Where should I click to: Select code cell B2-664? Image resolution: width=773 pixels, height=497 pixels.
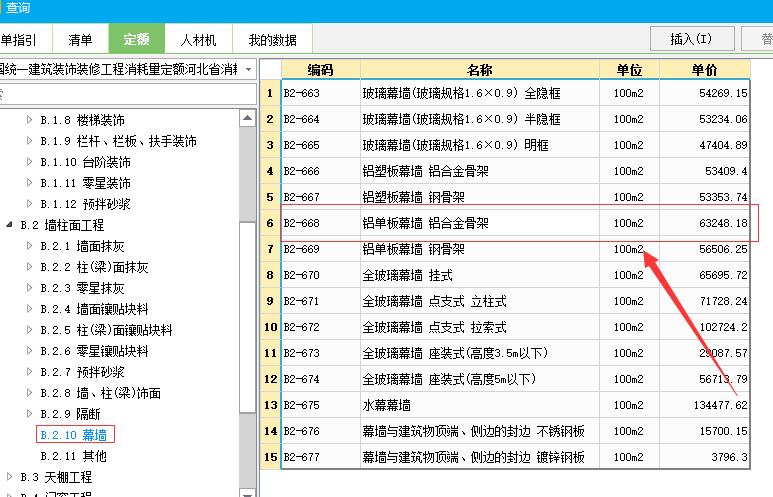[320, 119]
